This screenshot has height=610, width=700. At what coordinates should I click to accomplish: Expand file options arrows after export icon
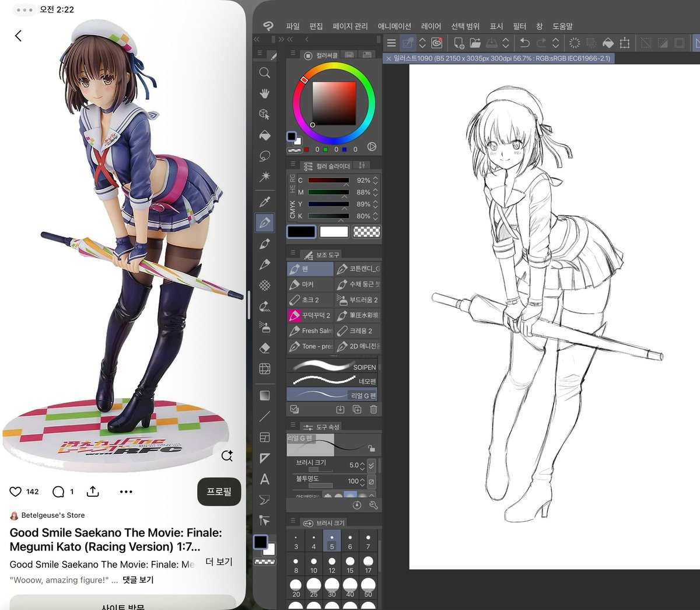[506, 43]
